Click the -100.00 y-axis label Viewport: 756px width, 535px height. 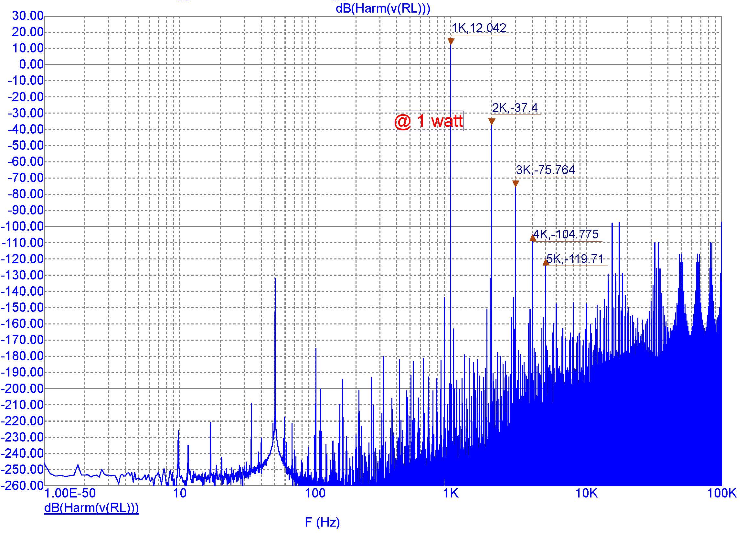pyautogui.click(x=22, y=226)
